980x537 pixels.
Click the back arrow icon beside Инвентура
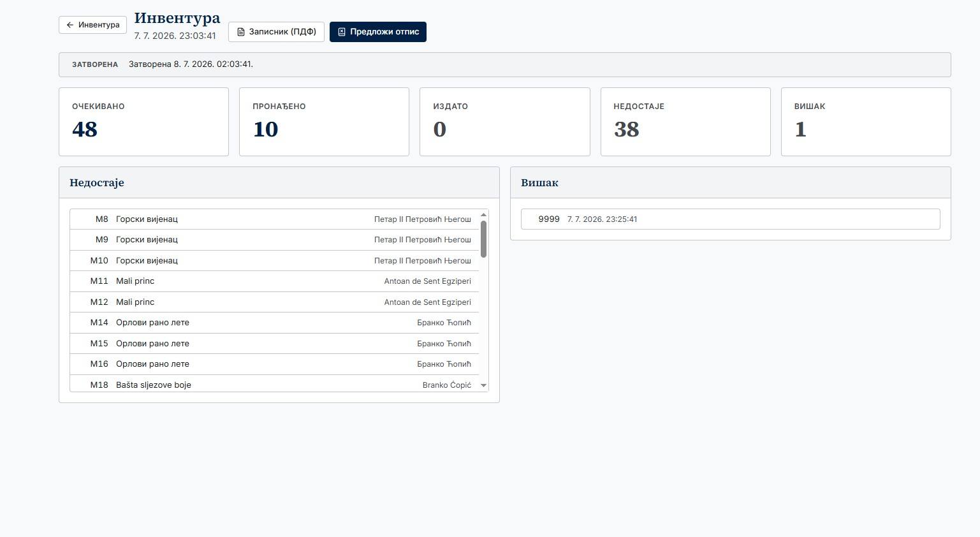tap(70, 25)
